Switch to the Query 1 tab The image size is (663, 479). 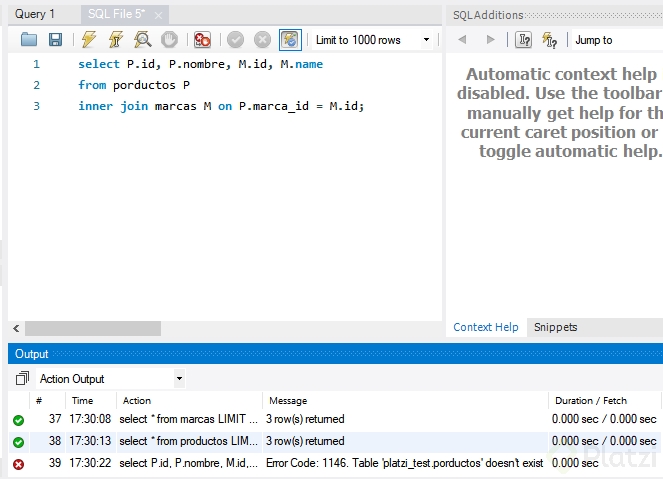[x=35, y=15]
